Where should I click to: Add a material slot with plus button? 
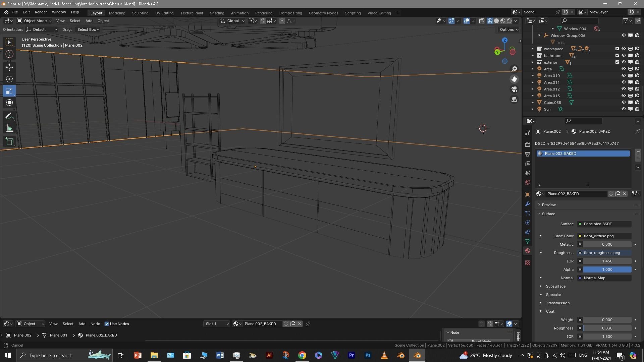tap(638, 152)
